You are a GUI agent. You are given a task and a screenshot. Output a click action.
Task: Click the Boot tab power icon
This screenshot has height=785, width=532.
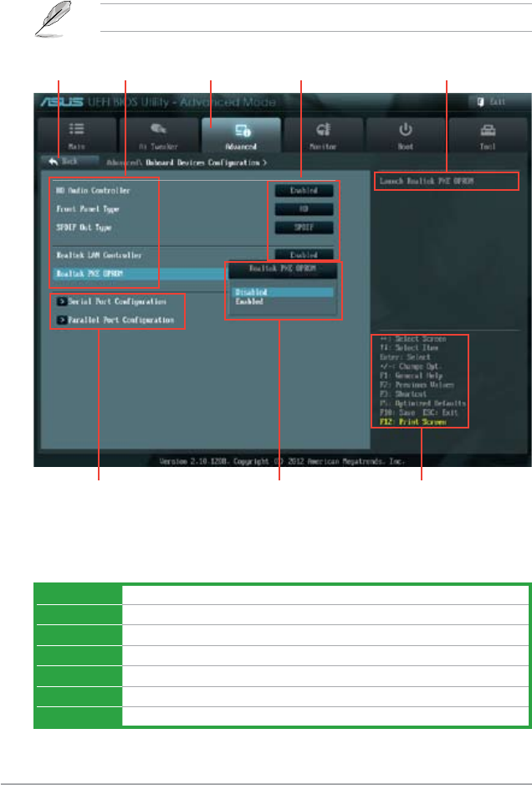(406, 129)
